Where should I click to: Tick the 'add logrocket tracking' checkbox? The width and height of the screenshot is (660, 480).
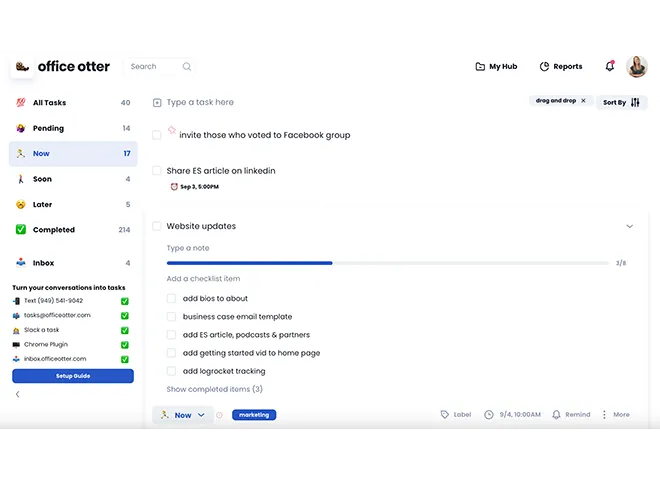[172, 371]
